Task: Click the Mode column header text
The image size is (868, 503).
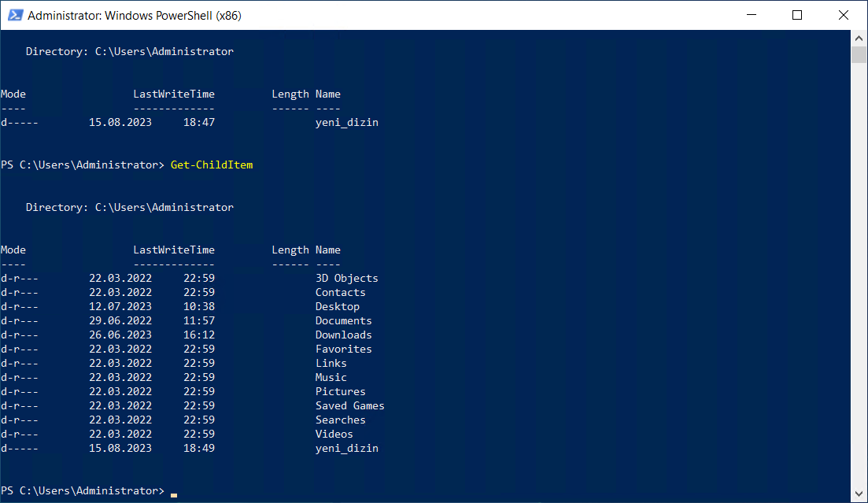Action: [13, 250]
